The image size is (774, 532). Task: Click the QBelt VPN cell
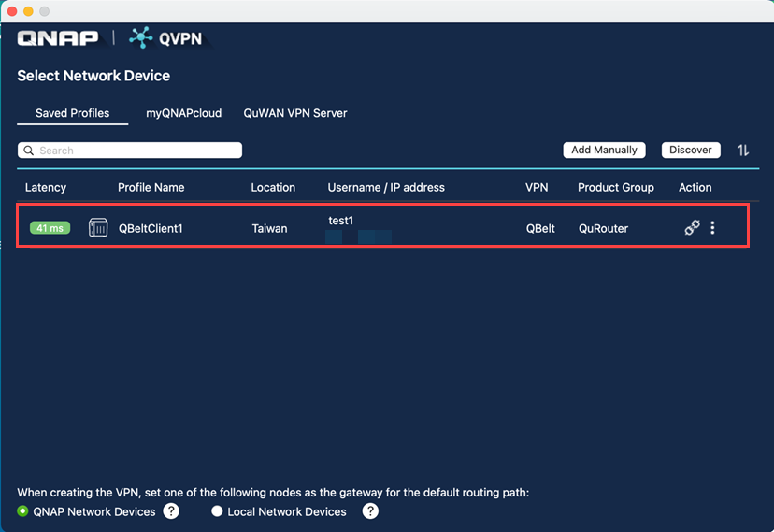(540, 228)
